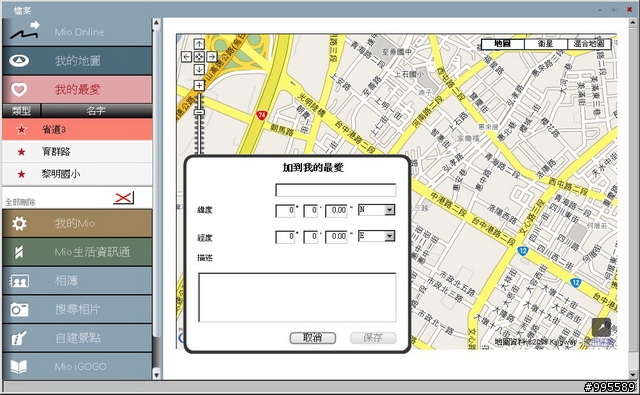Click the gear icon beside 我的Mio
640x395 pixels.
19,223
